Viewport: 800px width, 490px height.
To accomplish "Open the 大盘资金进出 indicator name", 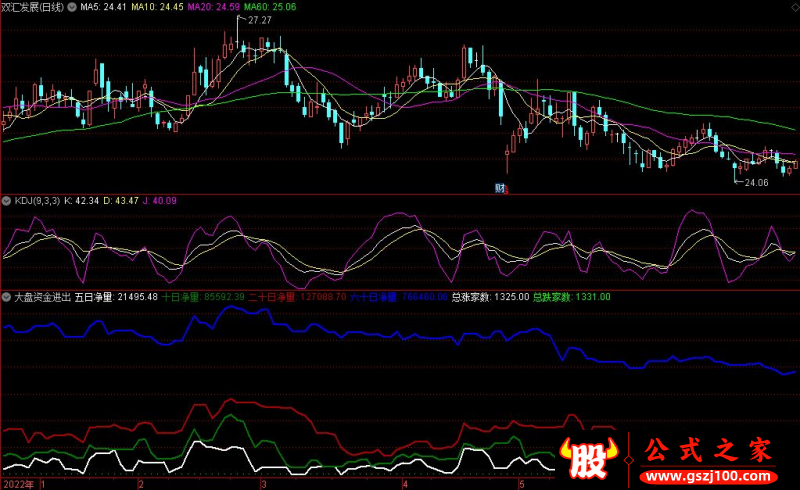I will [42, 298].
